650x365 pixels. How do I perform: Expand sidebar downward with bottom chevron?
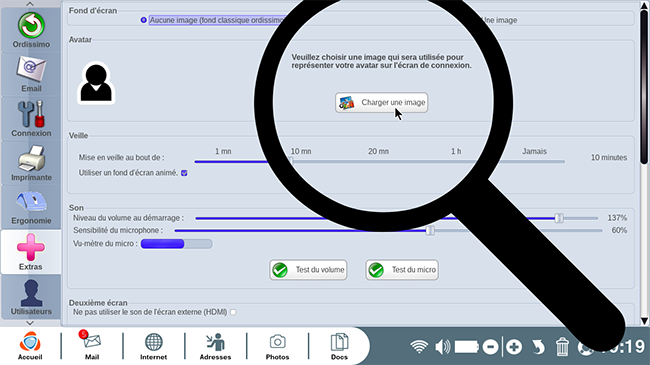pos(30,323)
